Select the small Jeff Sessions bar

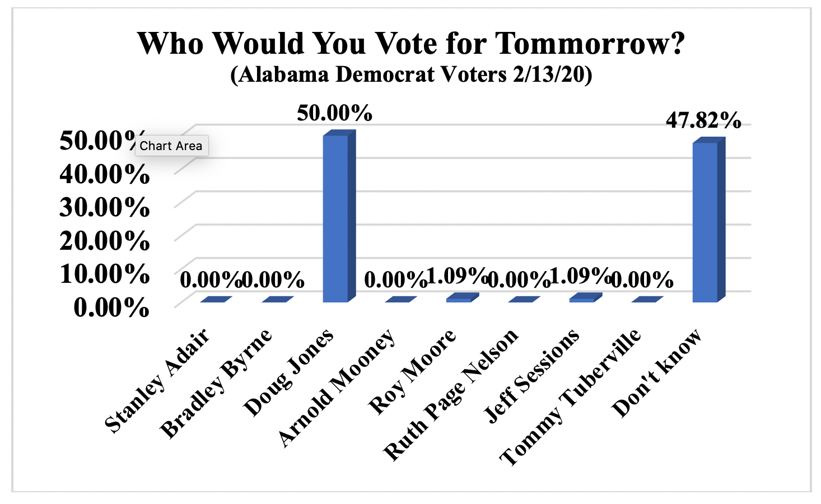click(582, 299)
